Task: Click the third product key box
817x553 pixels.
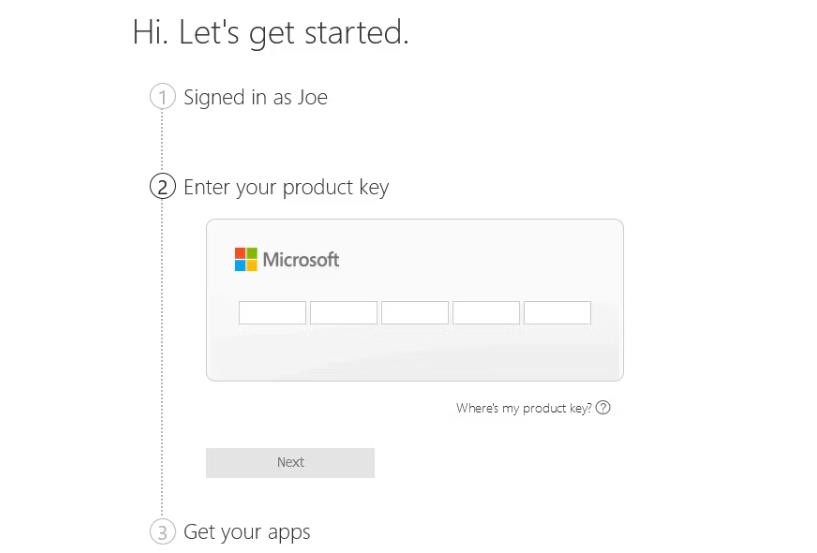Action: pyautogui.click(x=415, y=313)
